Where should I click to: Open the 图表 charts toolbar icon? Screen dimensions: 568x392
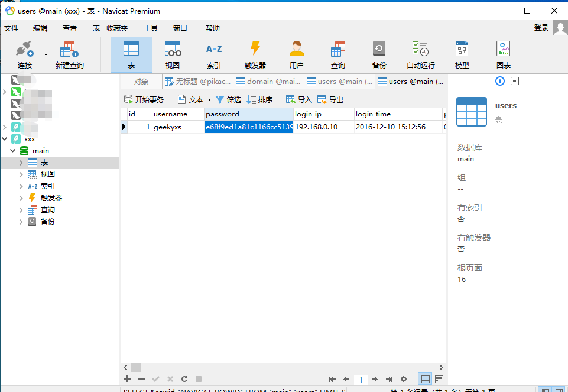pyautogui.click(x=504, y=54)
